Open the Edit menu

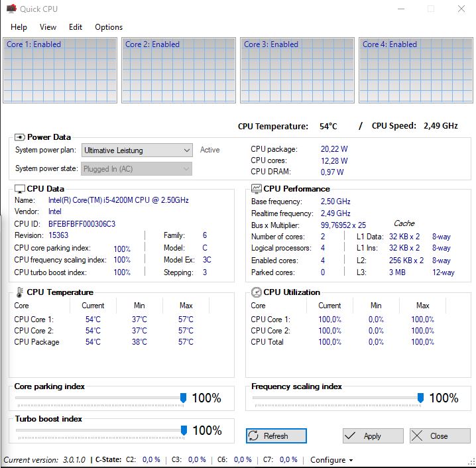pos(76,27)
